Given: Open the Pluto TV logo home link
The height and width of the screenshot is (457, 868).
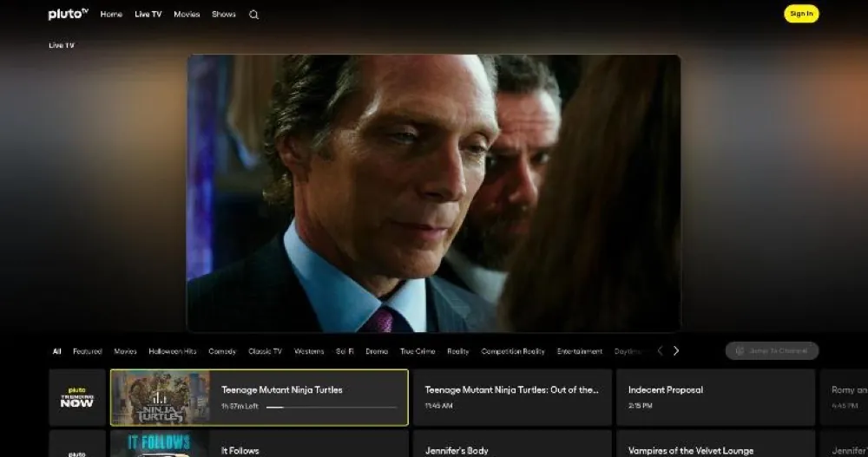Looking at the screenshot, I should click(68, 14).
